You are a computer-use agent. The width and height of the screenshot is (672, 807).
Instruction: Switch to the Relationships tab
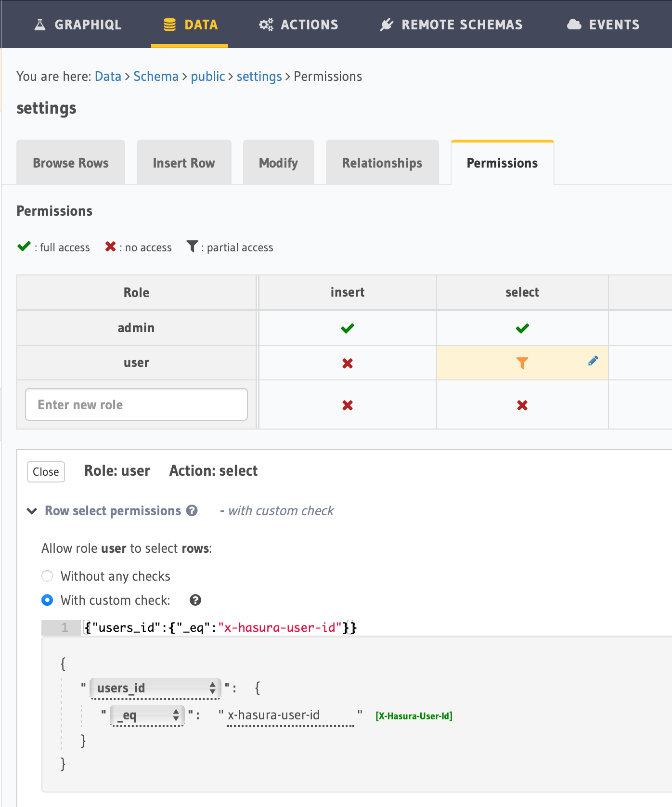382,163
